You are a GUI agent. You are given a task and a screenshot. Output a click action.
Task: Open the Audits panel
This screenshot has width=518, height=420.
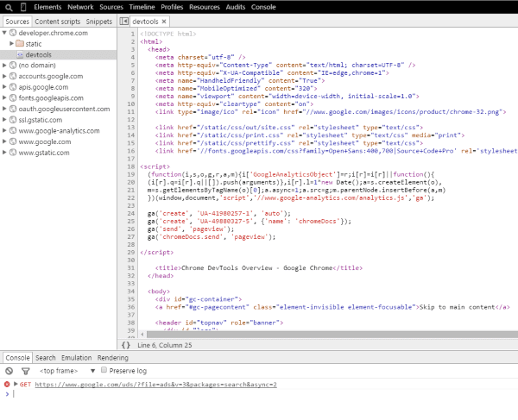[x=236, y=7]
